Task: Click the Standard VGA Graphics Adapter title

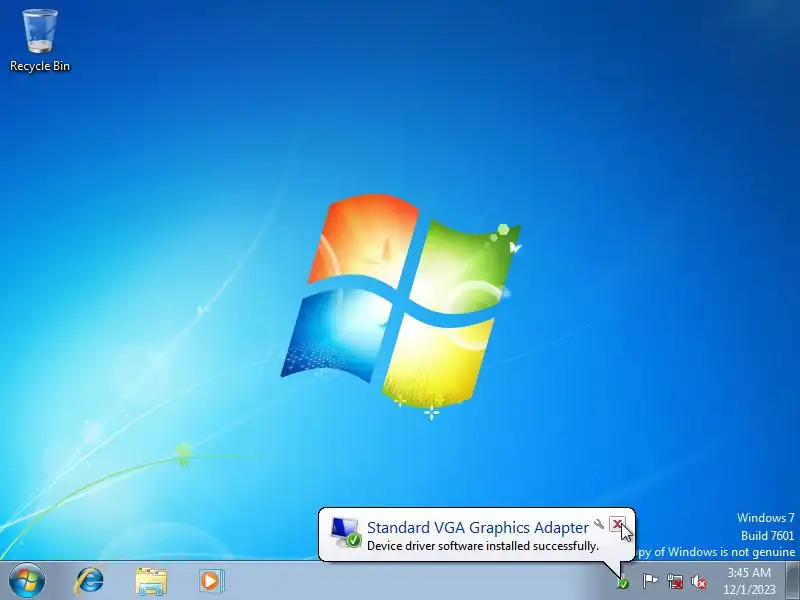Action: pyautogui.click(x=478, y=527)
